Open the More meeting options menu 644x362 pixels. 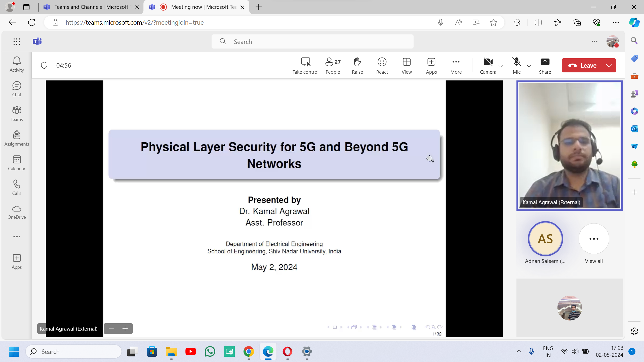[456, 65]
